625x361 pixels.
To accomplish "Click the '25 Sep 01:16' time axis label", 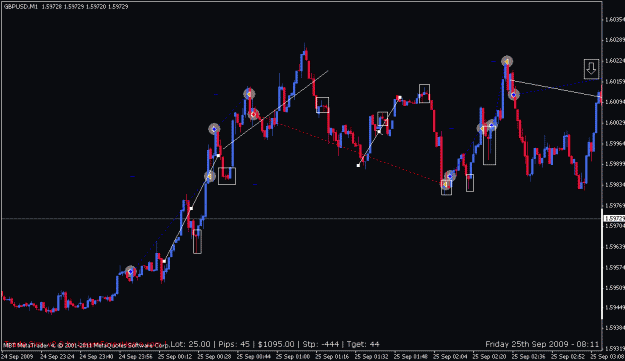I will click(332, 356).
